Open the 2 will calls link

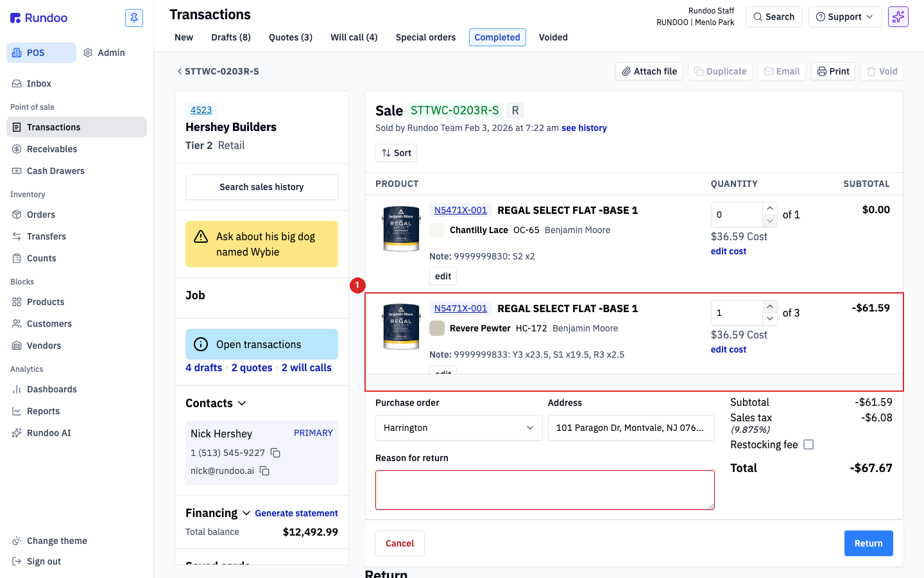click(x=307, y=368)
